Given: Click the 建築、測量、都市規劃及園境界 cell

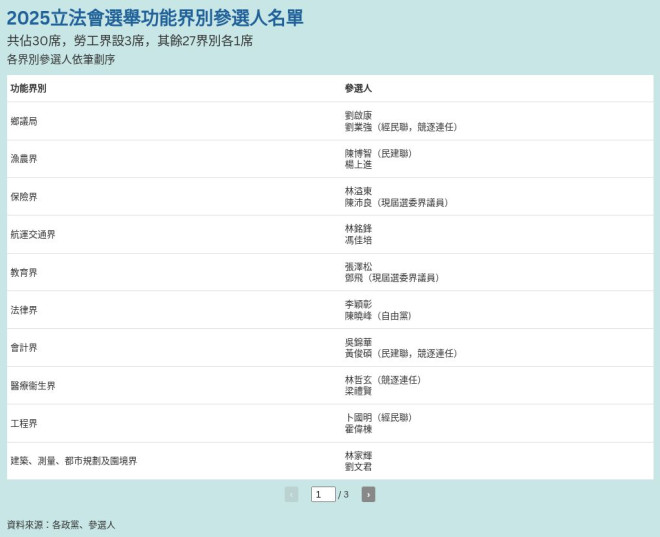Looking at the screenshot, I should click(x=74, y=461).
